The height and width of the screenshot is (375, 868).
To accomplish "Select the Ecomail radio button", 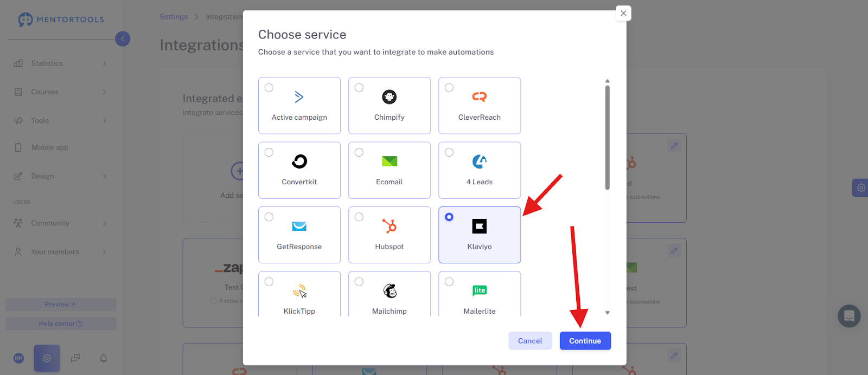I will click(359, 152).
